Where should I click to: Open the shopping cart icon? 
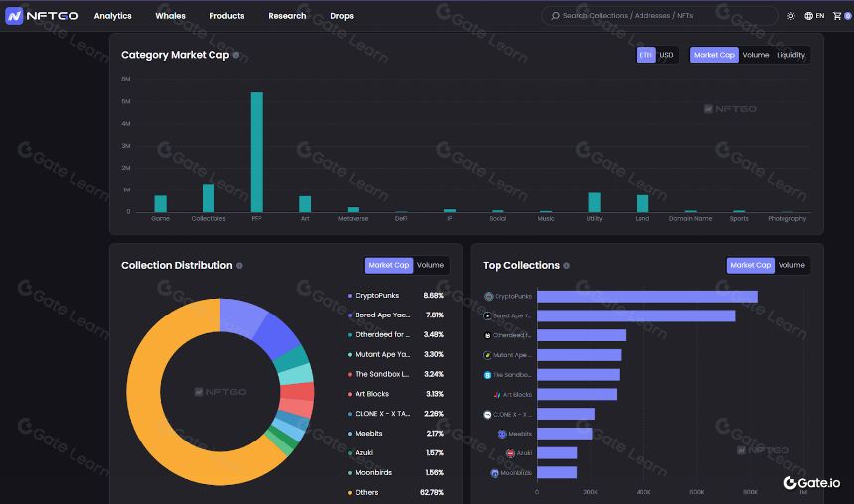838,16
